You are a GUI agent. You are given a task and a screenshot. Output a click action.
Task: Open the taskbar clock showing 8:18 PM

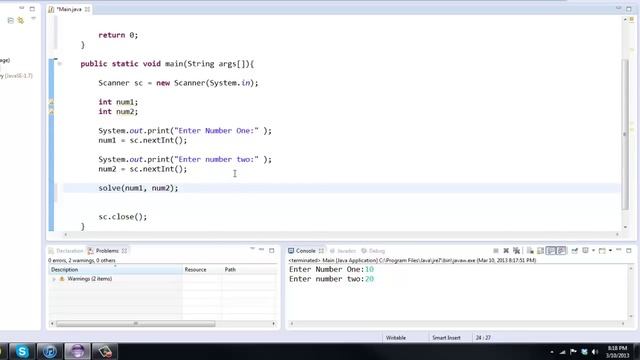pos(618,352)
